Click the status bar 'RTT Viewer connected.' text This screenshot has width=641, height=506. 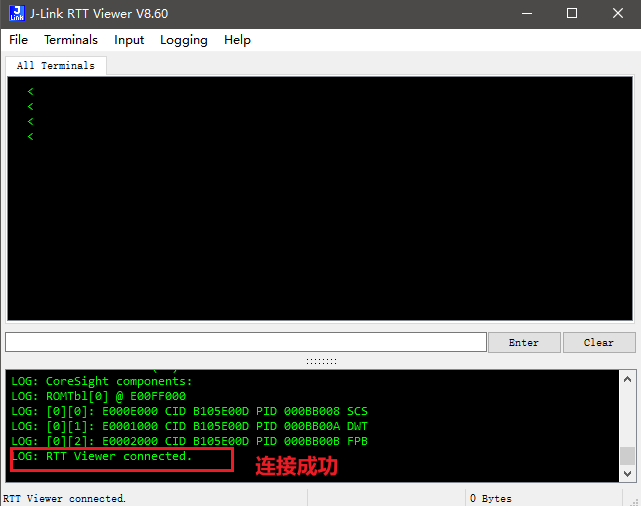point(64,499)
